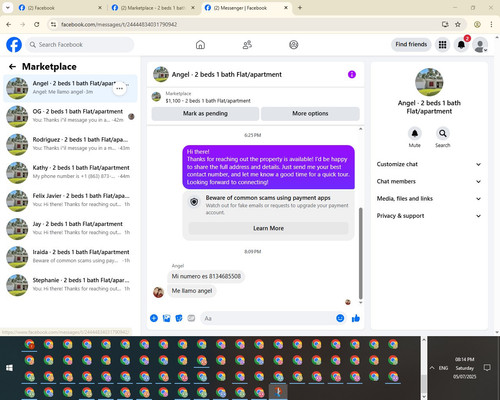
Task: Click the chat messages scrollbar
Action: 360,253
